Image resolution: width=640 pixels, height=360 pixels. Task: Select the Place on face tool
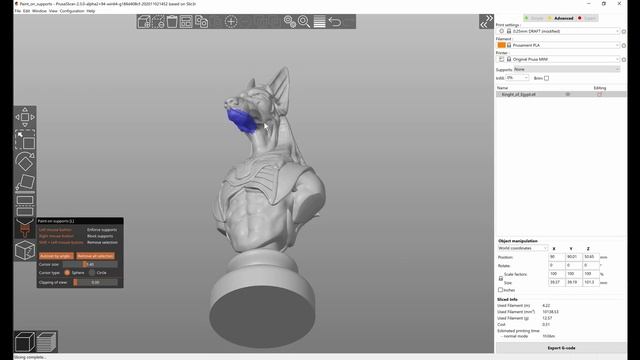click(x=25, y=182)
